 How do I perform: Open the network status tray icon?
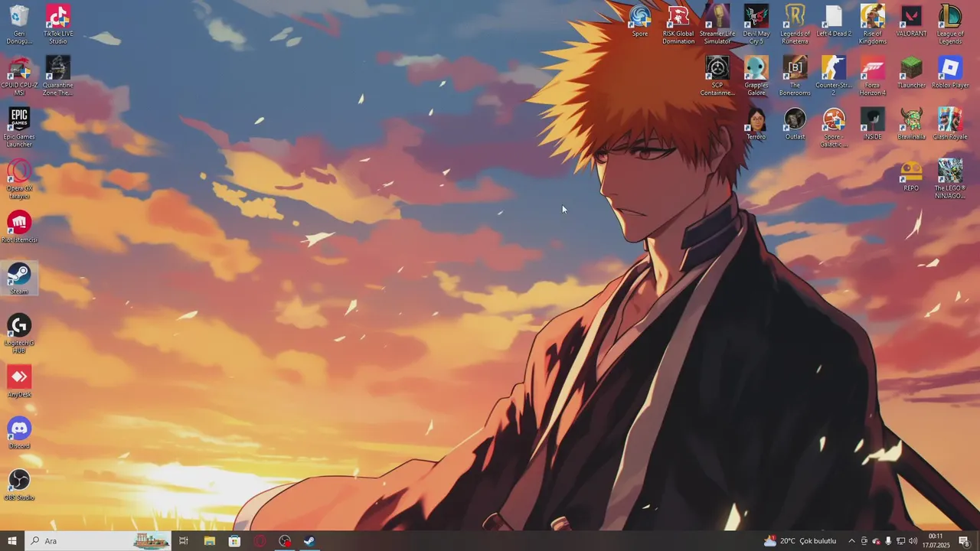pos(901,541)
